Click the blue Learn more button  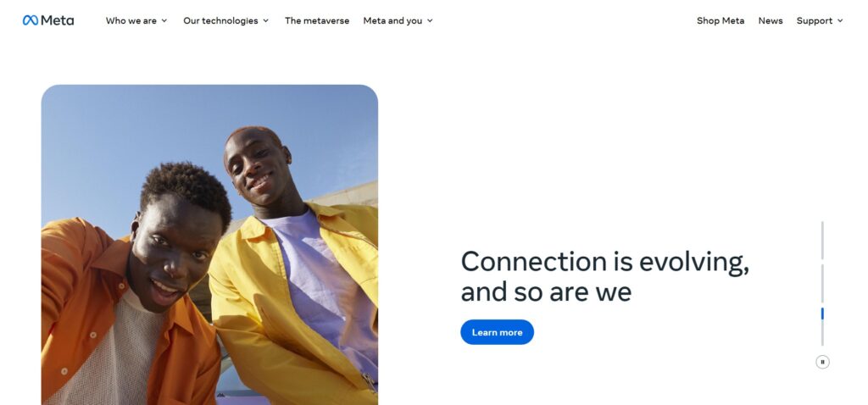tap(497, 332)
